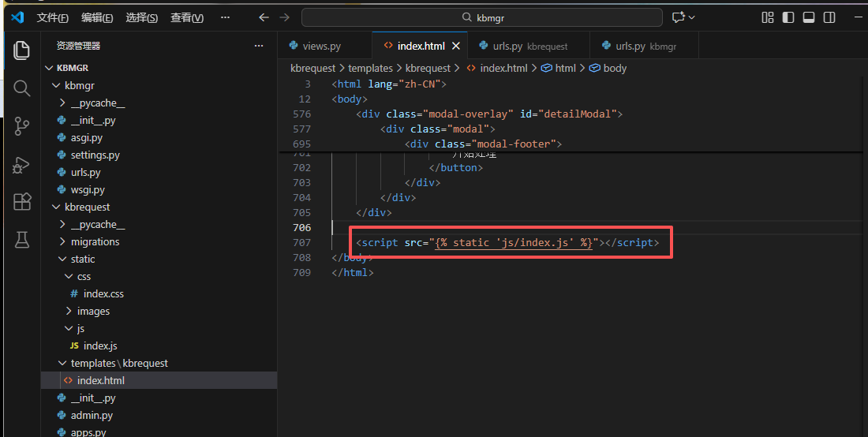Open explorer panel more actions (…)
The width and height of the screenshot is (868, 437).
click(x=259, y=46)
